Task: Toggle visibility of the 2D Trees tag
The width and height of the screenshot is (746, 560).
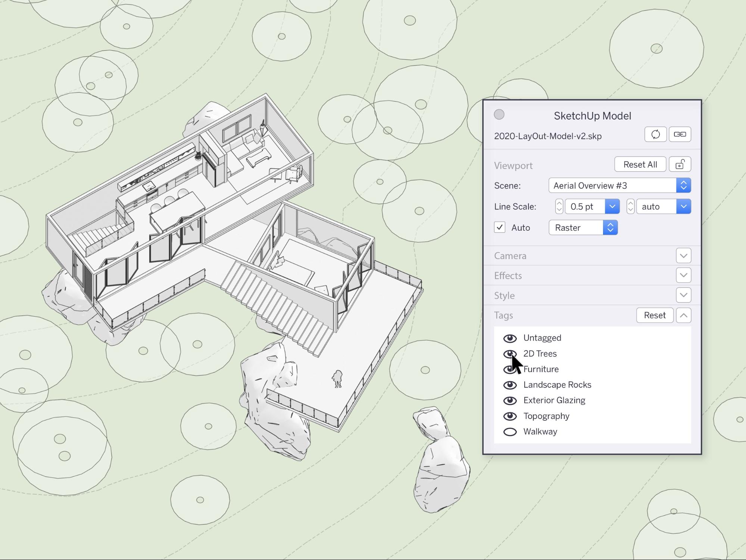Action: [x=509, y=353]
